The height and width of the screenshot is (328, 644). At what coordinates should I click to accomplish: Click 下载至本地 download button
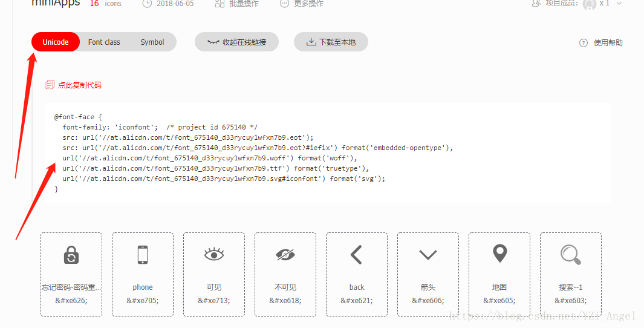(x=331, y=42)
